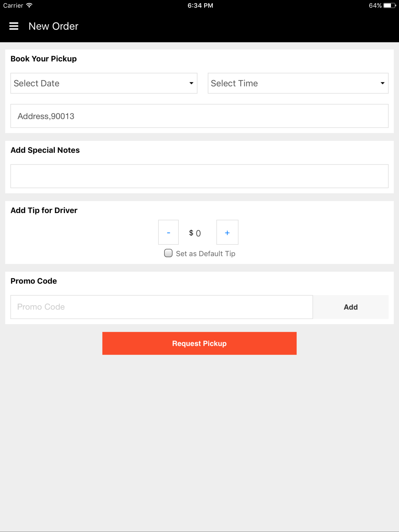Click the Address,90013 field
The height and width of the screenshot is (532, 399).
[199, 116]
